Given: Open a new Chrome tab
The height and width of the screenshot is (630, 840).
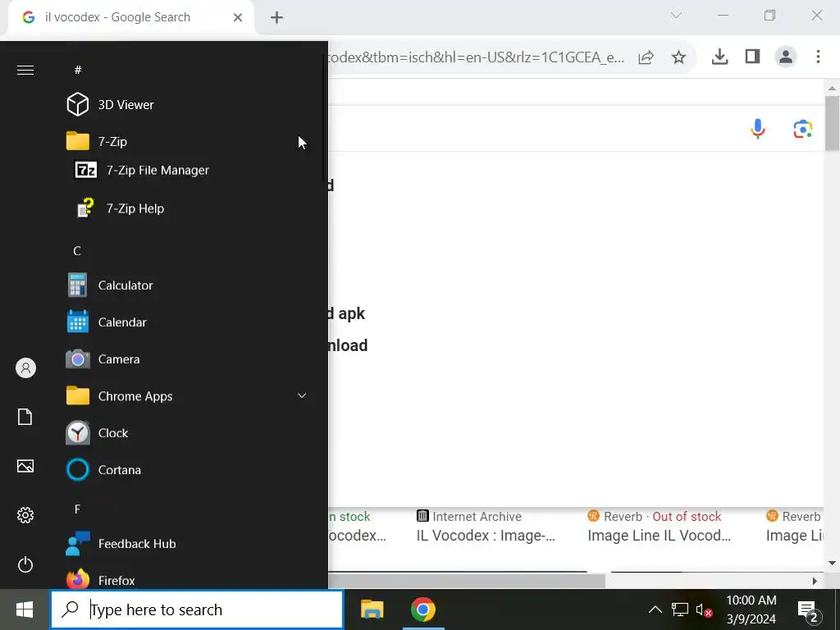Looking at the screenshot, I should [x=276, y=18].
